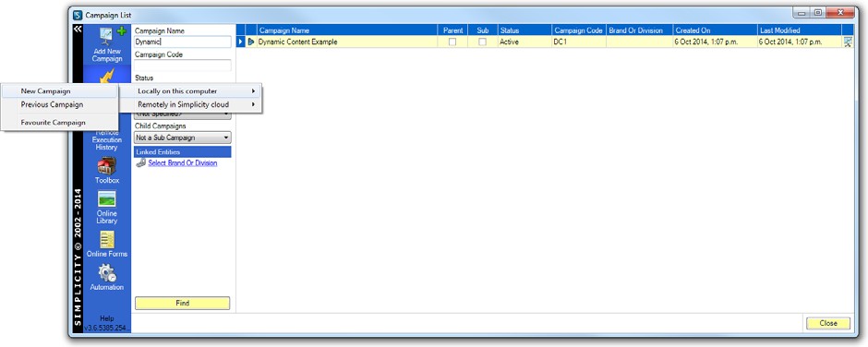Toggle the Parent checkbox for Dynamic Content Example
This screenshot has width=868, height=347.
click(x=452, y=42)
